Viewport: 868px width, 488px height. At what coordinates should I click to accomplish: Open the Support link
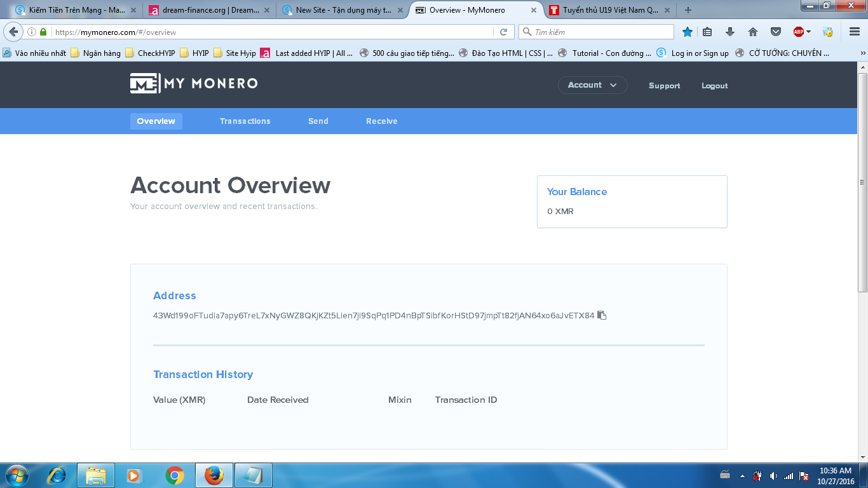point(665,86)
